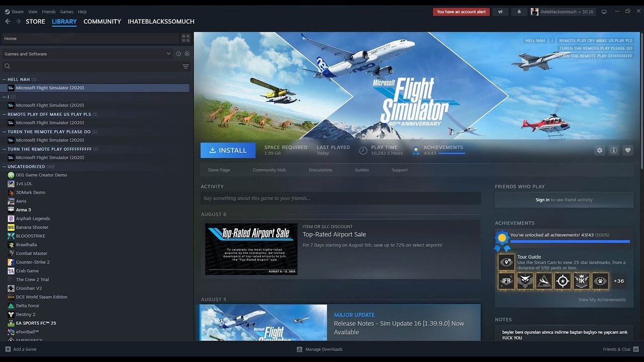
Task: Open the IHATEBLACKSSOMUCH profile tab
Action: point(161,22)
